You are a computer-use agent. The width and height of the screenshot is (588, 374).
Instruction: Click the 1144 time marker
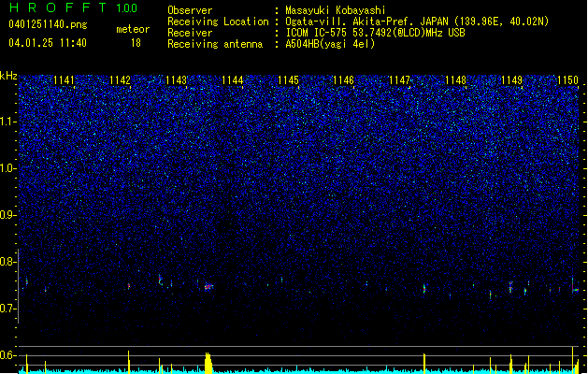[233, 80]
